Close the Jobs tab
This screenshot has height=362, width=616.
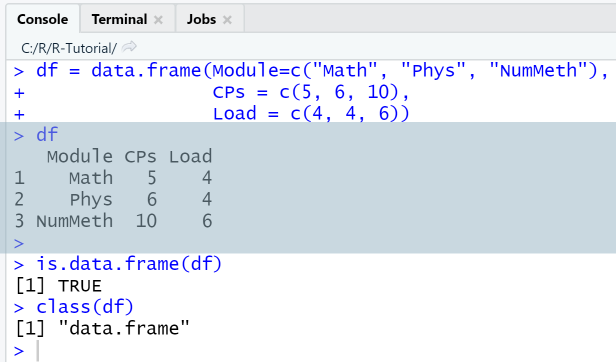(x=227, y=20)
